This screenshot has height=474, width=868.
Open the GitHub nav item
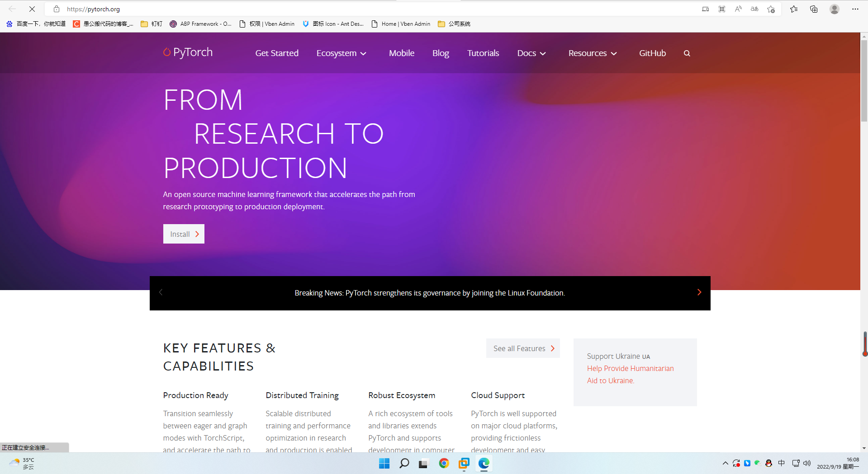click(652, 53)
